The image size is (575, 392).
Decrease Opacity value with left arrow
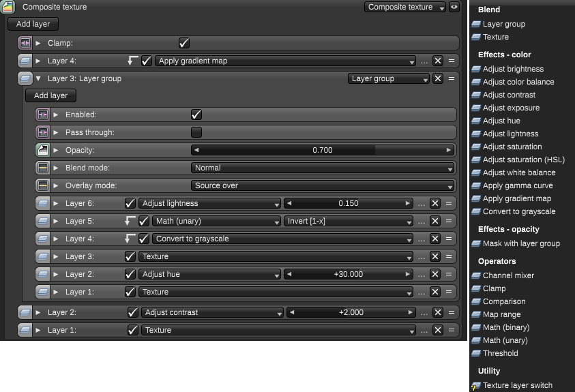pos(196,150)
